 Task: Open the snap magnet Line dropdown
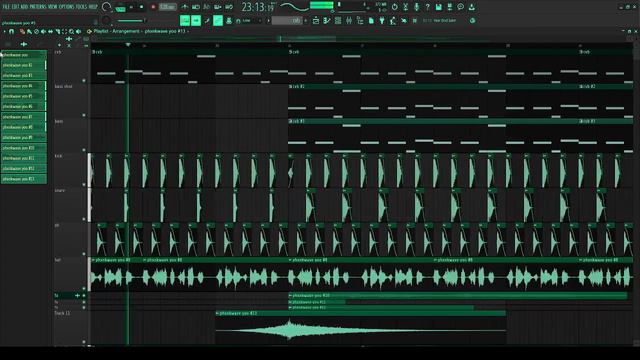tap(249, 20)
